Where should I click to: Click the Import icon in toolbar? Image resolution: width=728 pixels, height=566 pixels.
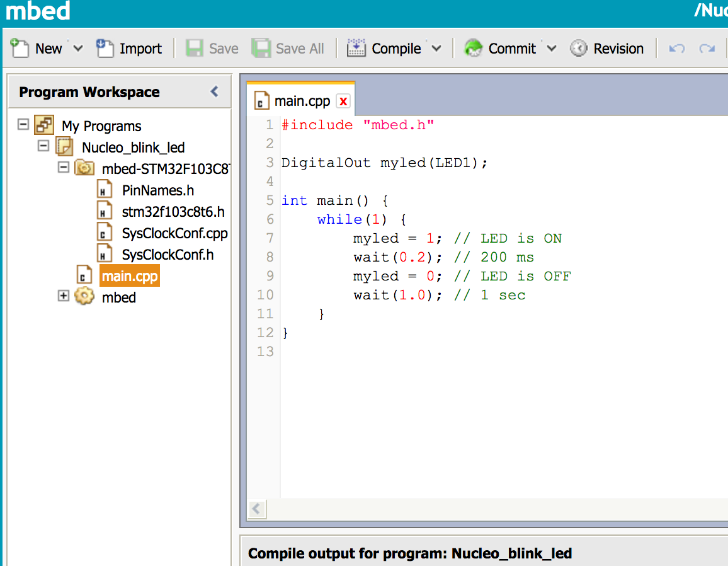(105, 47)
